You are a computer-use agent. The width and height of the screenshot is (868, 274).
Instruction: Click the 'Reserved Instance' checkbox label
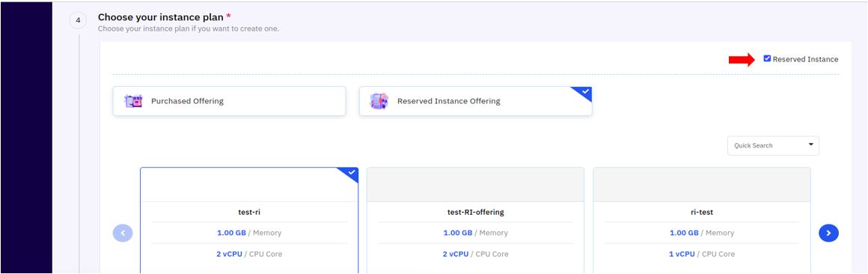(x=805, y=59)
